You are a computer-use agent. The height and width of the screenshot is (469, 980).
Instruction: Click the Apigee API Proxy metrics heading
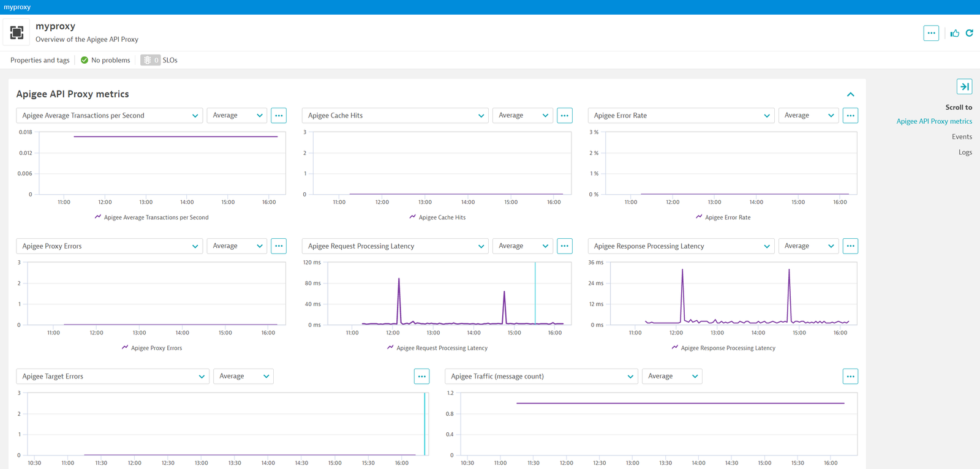(x=72, y=94)
